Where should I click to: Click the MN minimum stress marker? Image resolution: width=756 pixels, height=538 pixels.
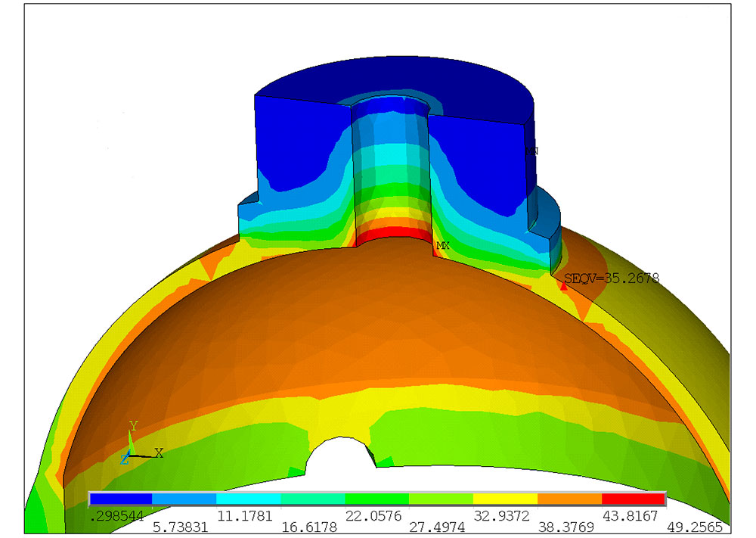531,151
